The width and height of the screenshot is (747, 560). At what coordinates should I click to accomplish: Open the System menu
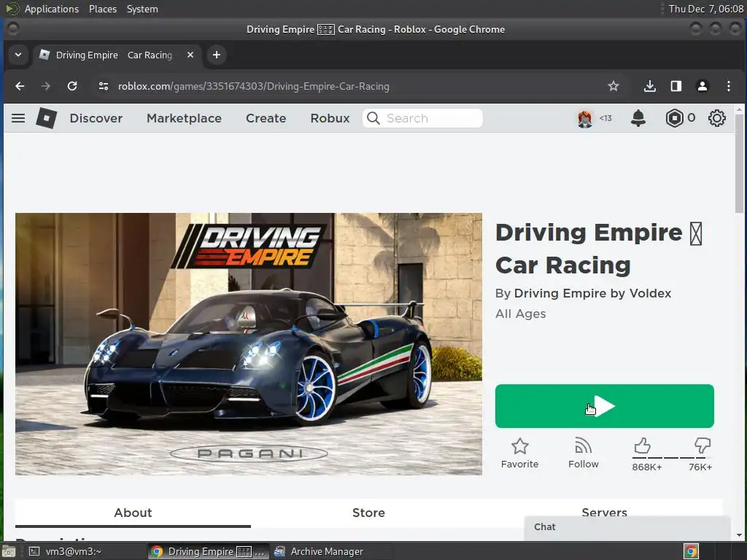142,9
